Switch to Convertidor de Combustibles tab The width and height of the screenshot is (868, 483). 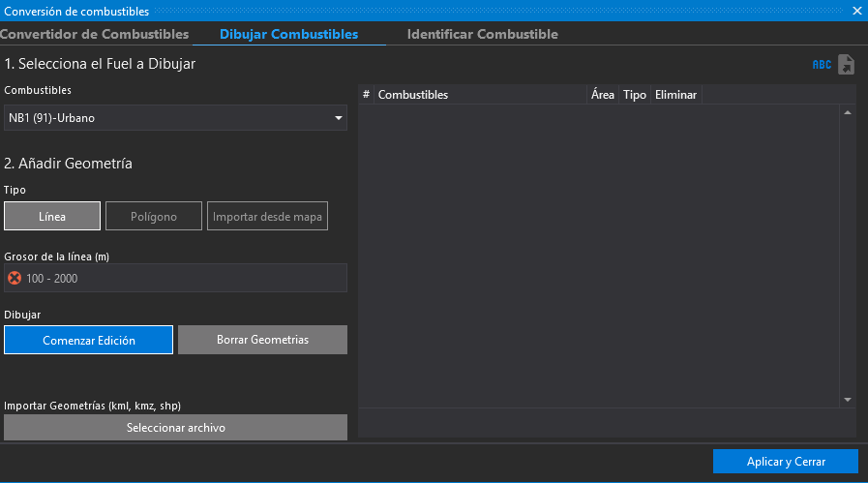click(x=94, y=34)
